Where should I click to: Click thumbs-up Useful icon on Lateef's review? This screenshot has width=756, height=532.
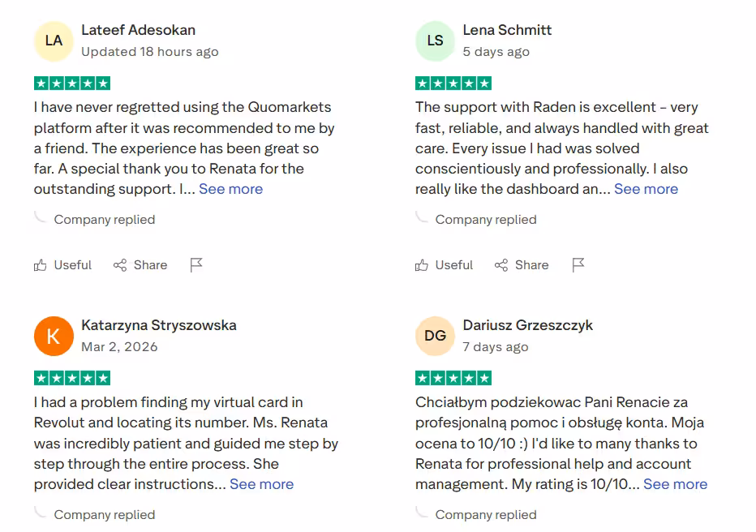click(41, 265)
